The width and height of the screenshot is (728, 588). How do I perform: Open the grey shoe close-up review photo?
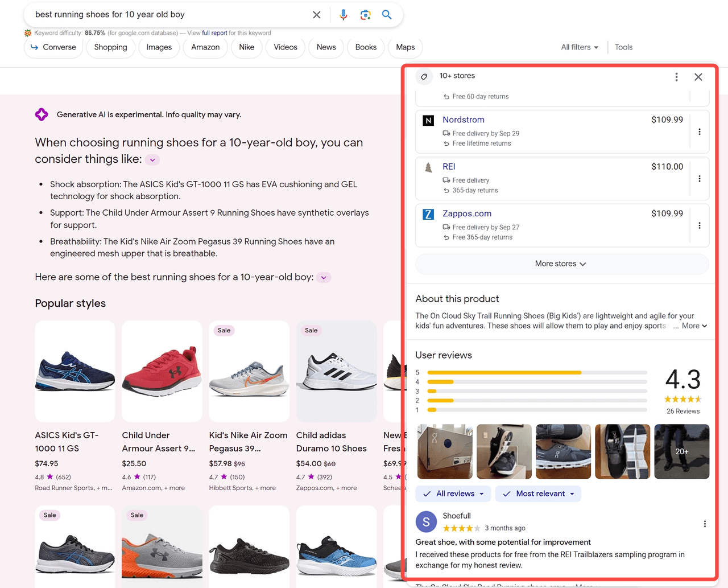pyautogui.click(x=563, y=451)
